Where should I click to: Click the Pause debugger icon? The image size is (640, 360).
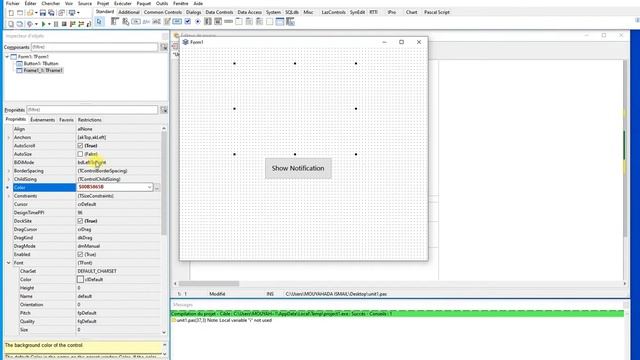(56, 24)
